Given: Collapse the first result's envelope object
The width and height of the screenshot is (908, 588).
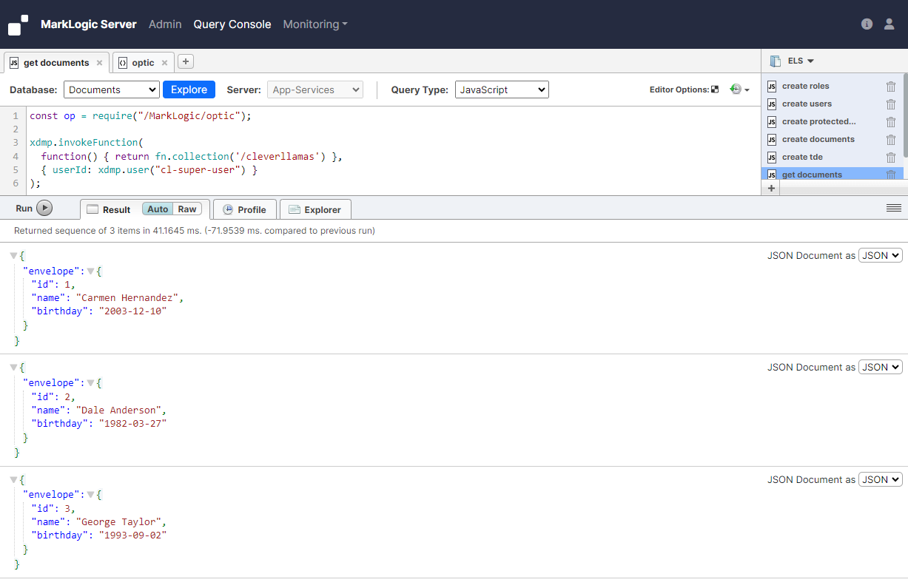Looking at the screenshot, I should pos(91,271).
